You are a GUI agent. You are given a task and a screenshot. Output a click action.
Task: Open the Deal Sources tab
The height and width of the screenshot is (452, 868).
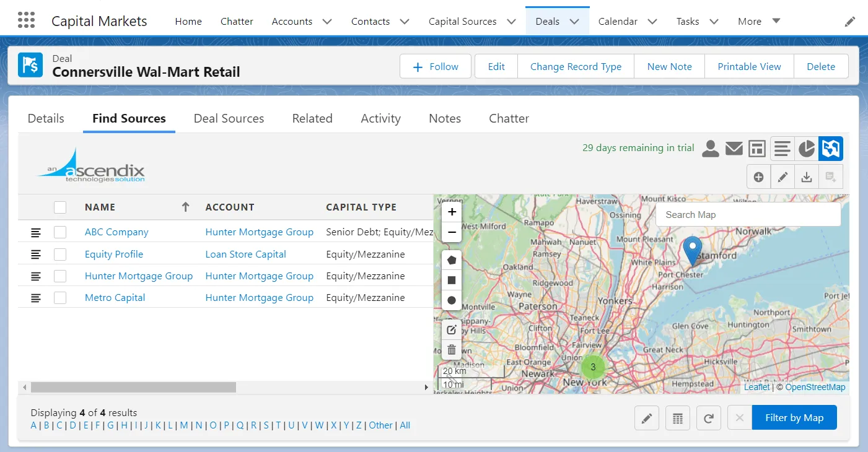tap(229, 118)
